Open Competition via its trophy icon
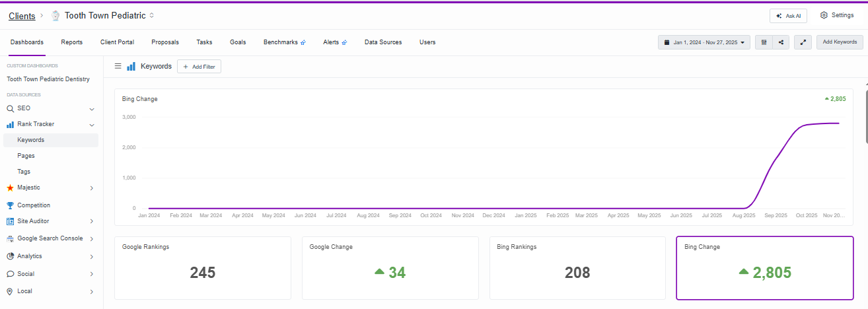The image size is (868, 309). click(10, 205)
